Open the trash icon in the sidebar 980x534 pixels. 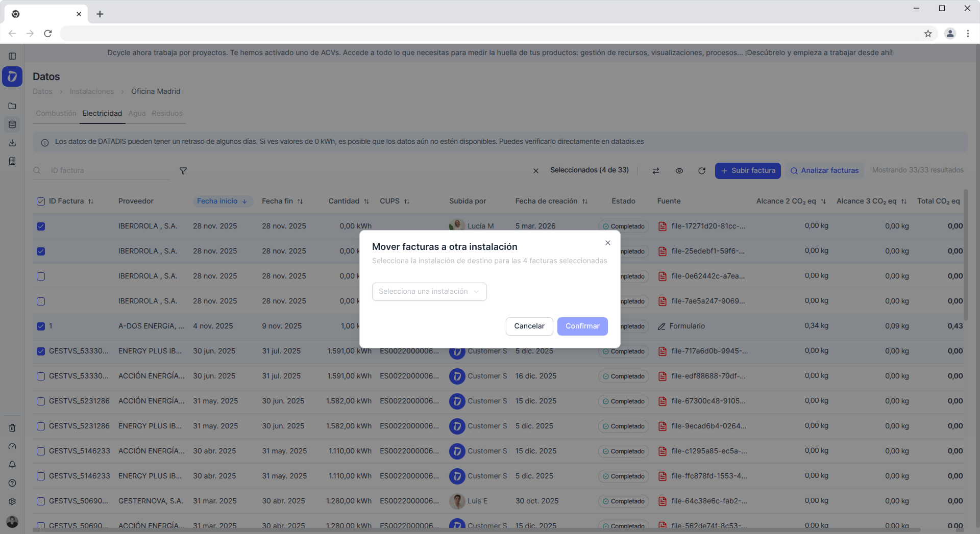(12, 428)
